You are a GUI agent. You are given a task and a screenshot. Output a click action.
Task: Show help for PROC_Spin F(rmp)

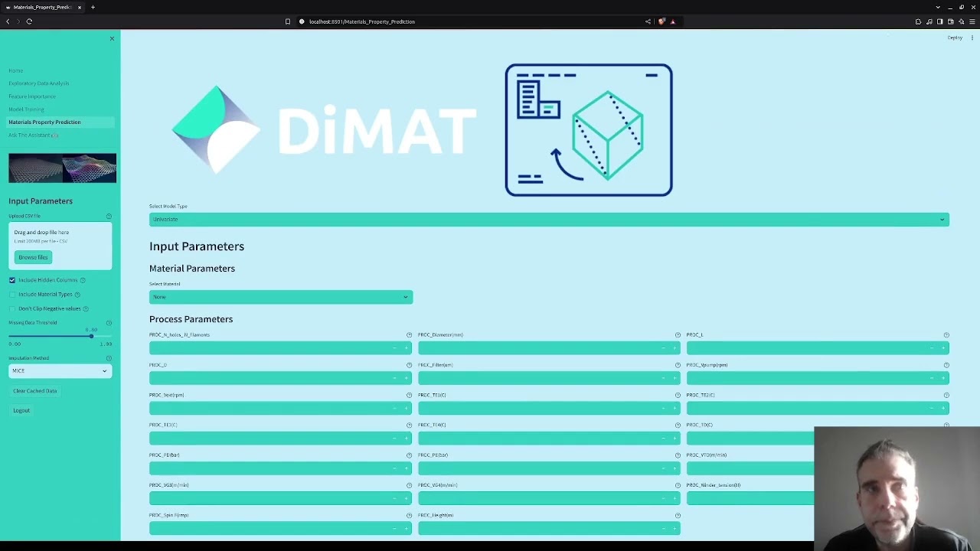(409, 516)
